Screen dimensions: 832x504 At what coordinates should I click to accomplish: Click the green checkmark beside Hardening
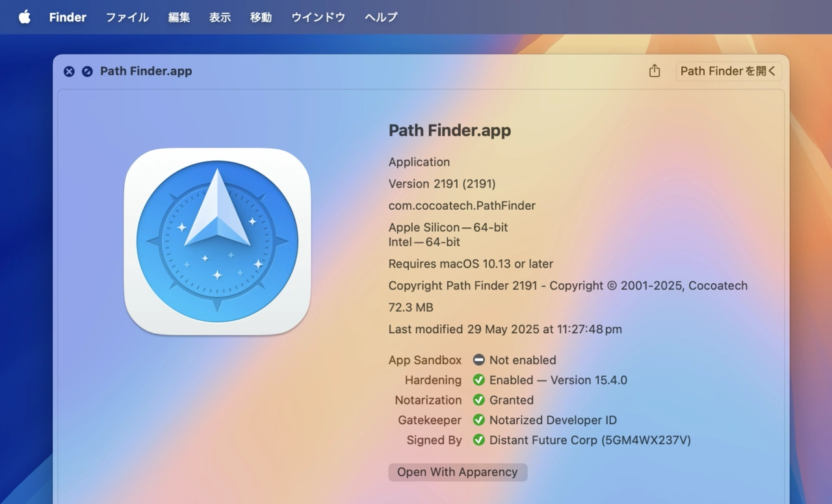(x=479, y=380)
